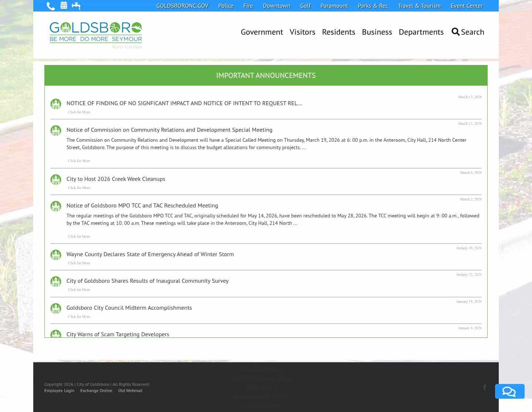
Task: Open the calendar icon in the top bar
Action: click(64, 6)
